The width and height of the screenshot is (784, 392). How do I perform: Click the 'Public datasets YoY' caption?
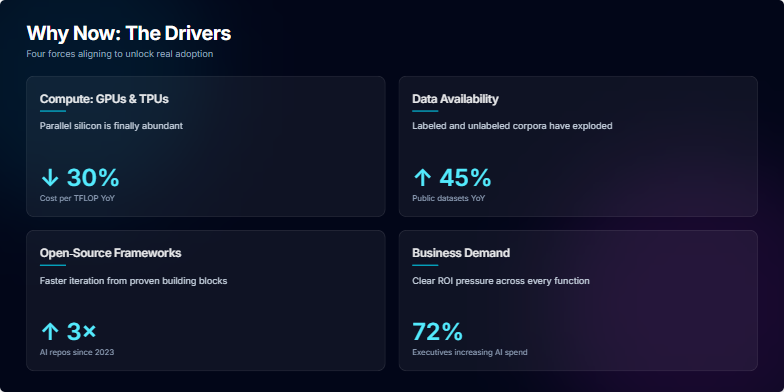[448, 198]
